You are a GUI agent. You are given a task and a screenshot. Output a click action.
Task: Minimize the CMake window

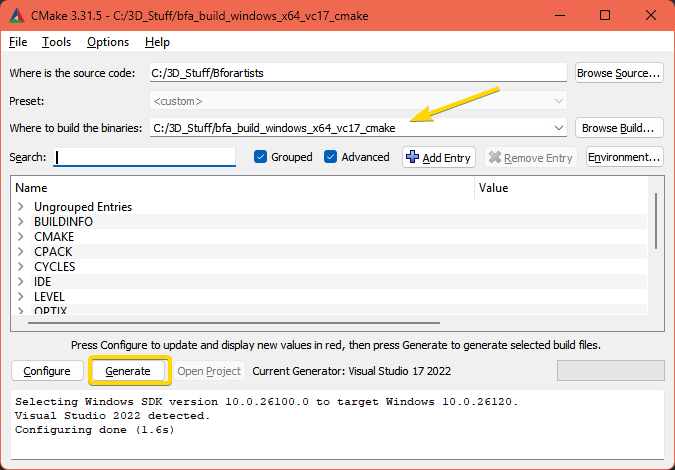(560, 15)
